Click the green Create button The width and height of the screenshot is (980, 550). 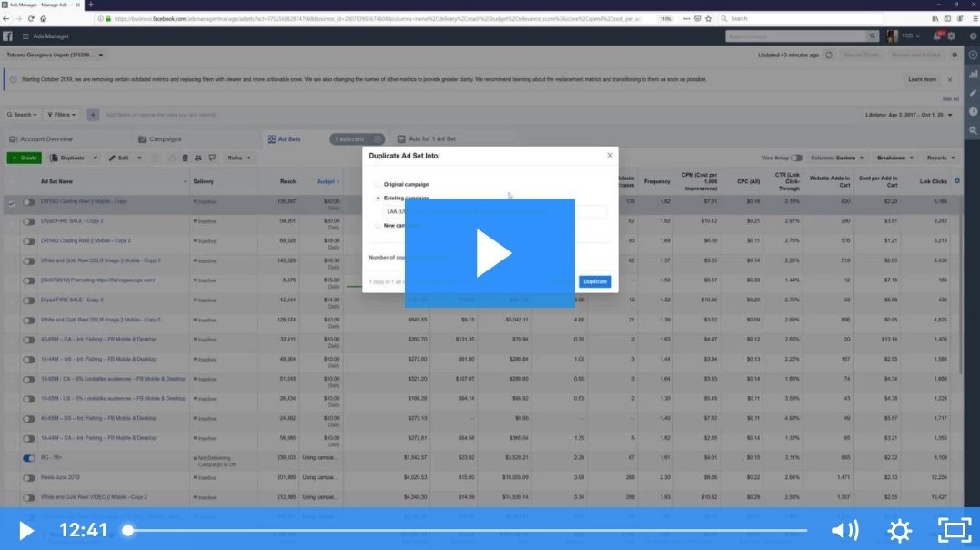(x=25, y=158)
